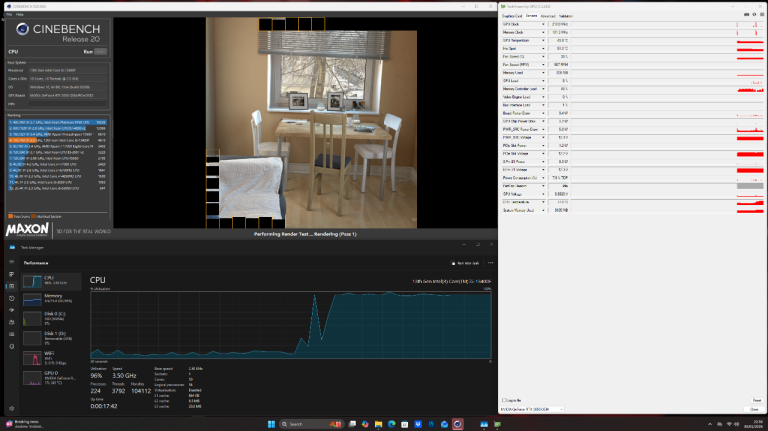Viewport: 768px width, 431px height.
Task: Open the Task Manager hamburger navigation menu
Action: click(x=9, y=262)
